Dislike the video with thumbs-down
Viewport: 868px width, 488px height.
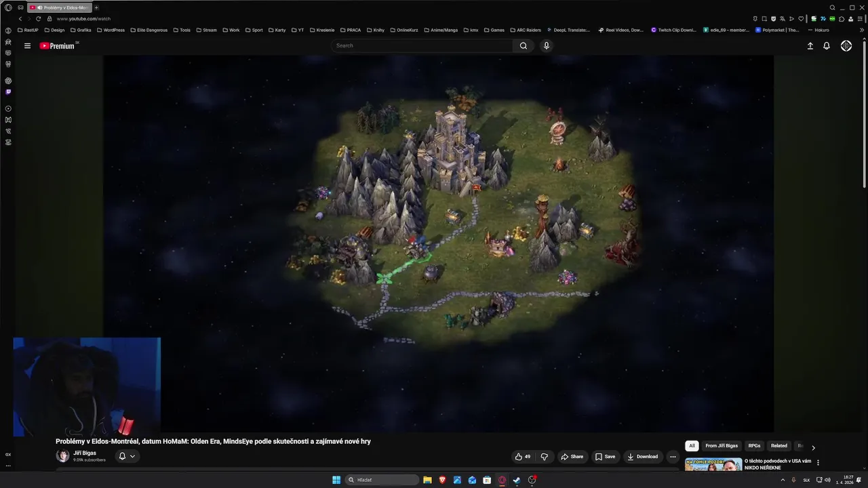(x=544, y=457)
